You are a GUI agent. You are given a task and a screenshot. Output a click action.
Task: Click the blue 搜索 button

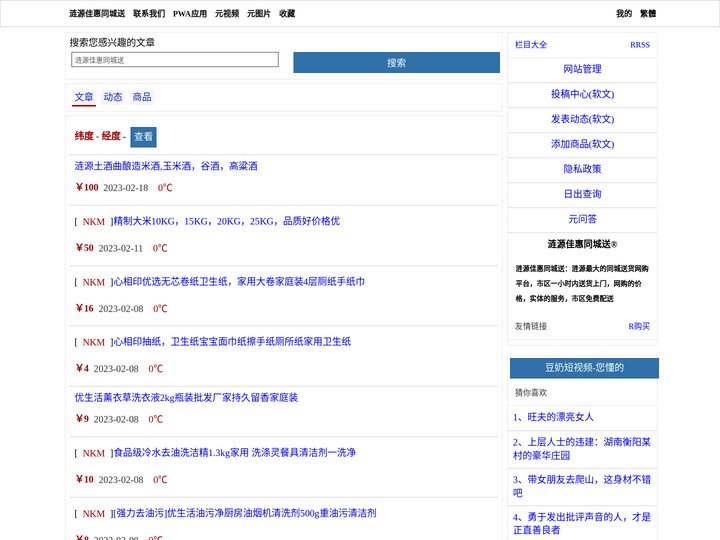click(396, 62)
